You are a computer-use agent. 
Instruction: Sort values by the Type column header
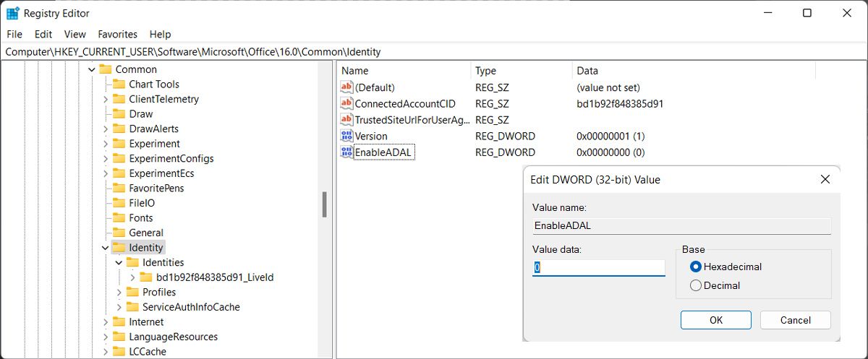click(521, 71)
